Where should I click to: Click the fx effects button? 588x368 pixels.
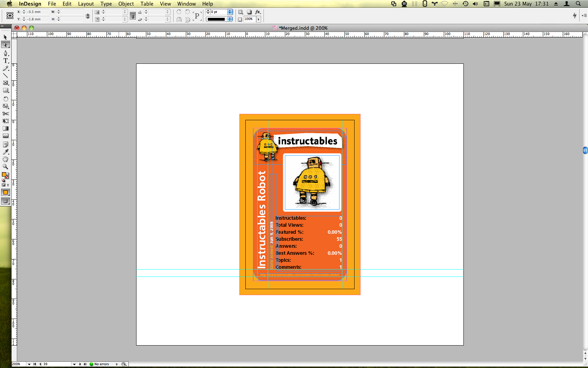coord(258,12)
